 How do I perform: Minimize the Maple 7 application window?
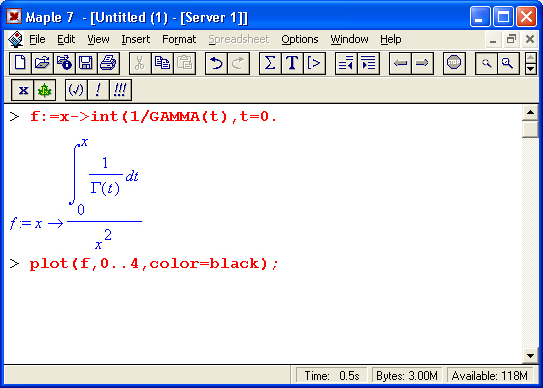tap(480, 16)
